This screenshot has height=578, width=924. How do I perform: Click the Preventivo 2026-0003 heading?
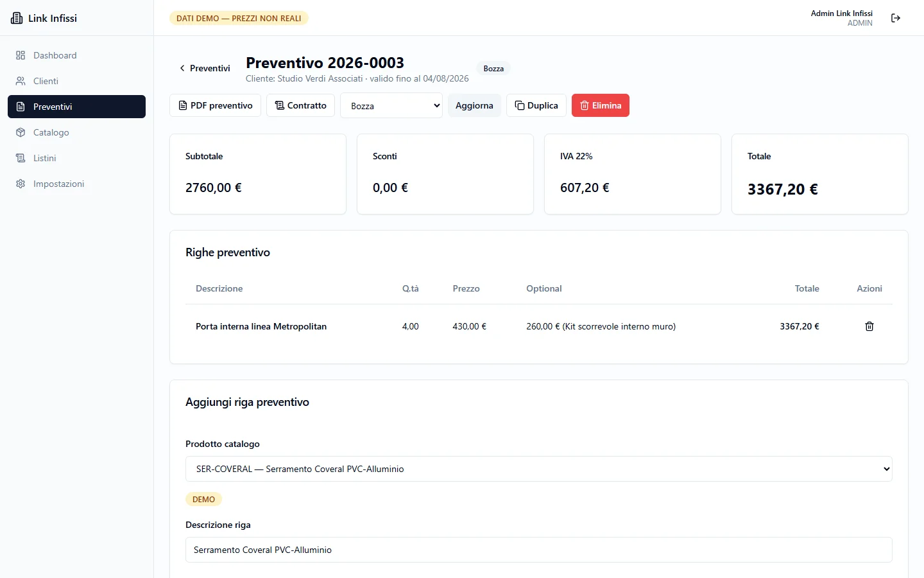click(x=325, y=63)
